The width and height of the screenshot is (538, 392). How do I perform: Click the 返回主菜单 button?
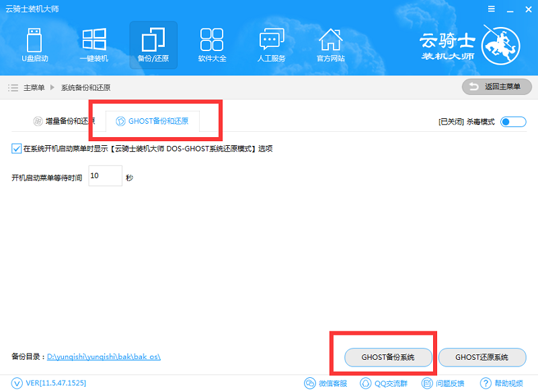point(497,87)
